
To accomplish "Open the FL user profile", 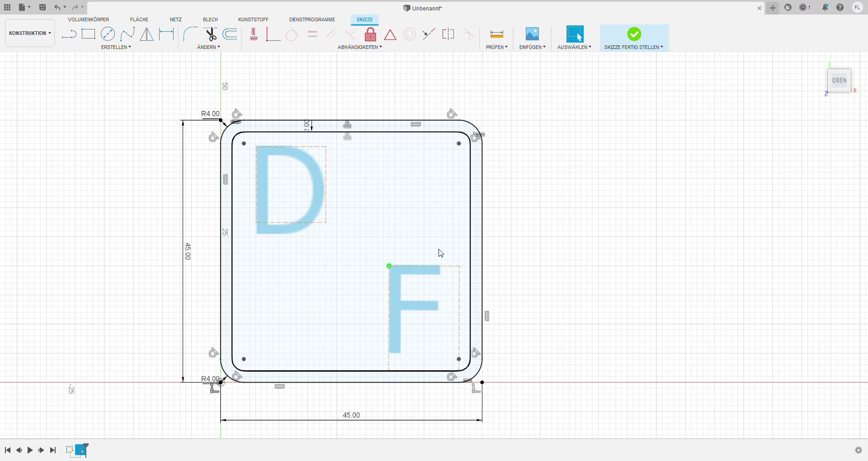I will coord(857,7).
